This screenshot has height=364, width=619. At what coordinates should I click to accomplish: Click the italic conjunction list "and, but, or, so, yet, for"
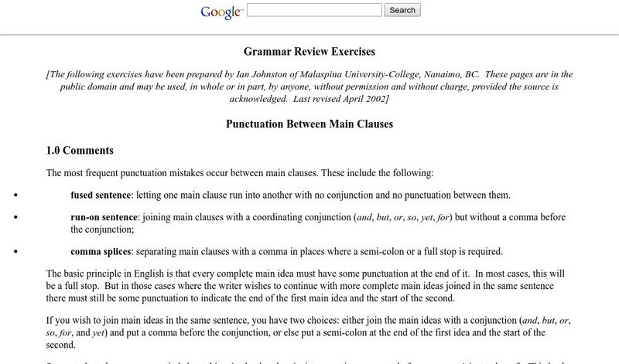pos(410,217)
